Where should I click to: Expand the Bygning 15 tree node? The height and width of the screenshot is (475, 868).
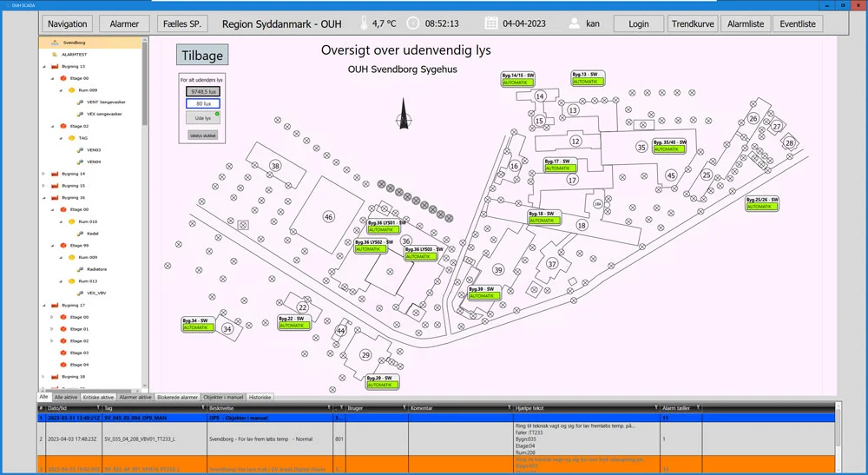pos(44,186)
